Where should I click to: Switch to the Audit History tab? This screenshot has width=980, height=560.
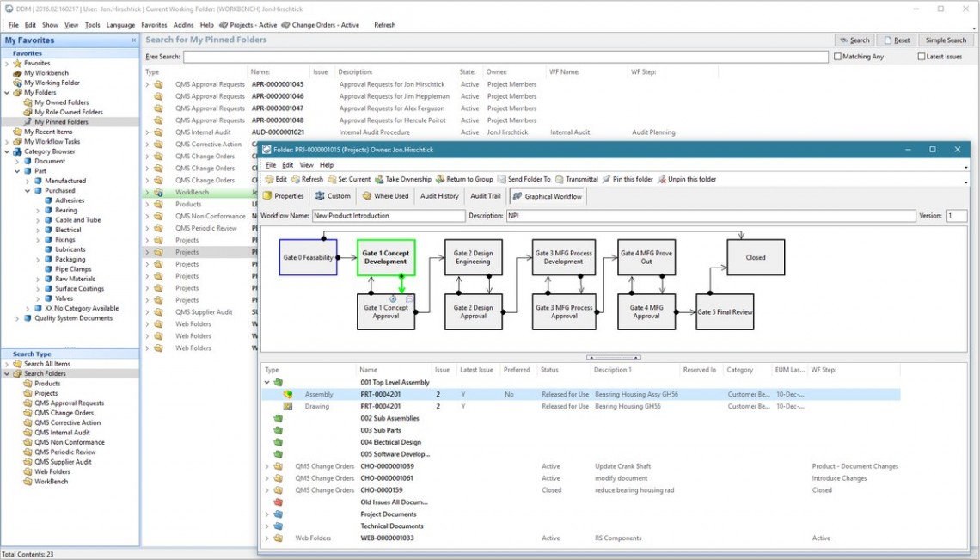438,196
